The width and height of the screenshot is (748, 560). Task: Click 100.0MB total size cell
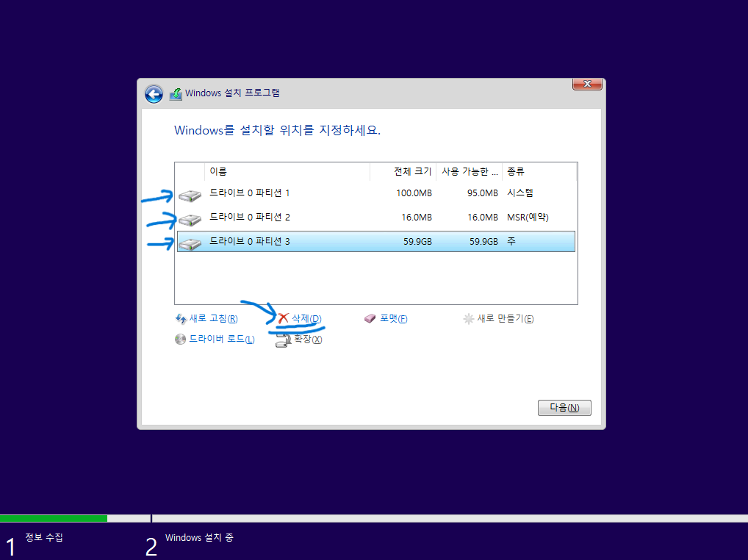[x=414, y=193]
